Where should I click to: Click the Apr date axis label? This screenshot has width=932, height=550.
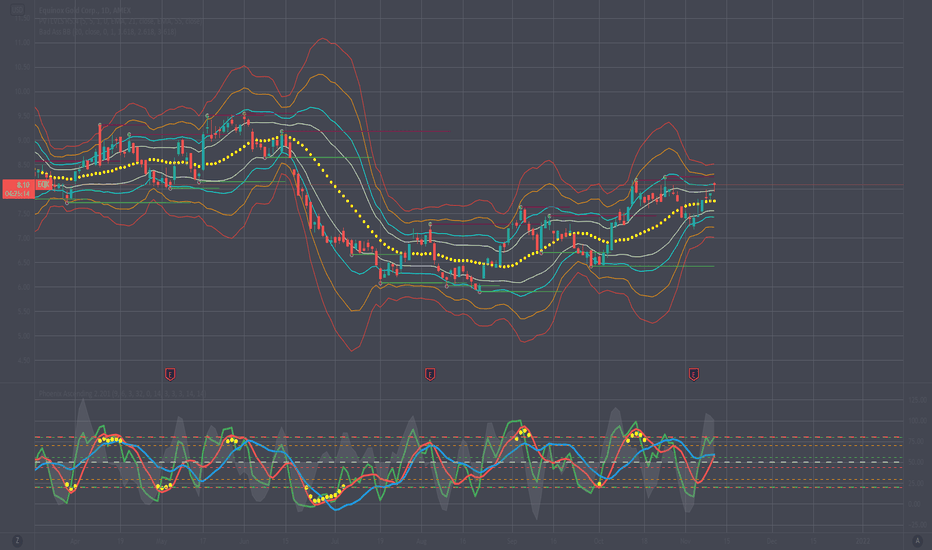pyautogui.click(x=75, y=541)
